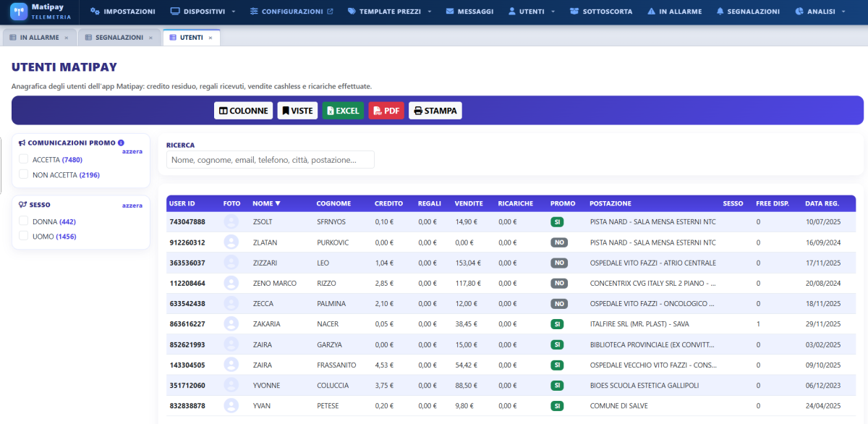
Task: Click vendite value 153,04 €
Action: [x=468, y=263]
